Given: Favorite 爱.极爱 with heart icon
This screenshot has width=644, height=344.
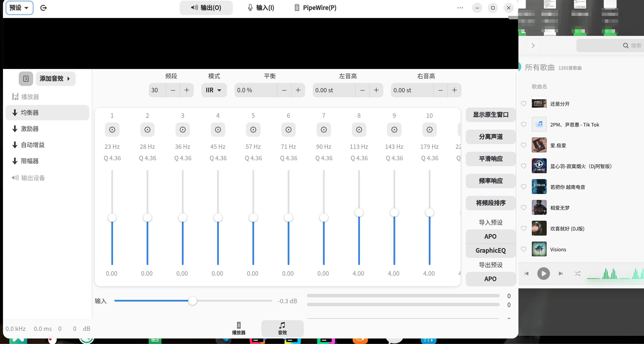Looking at the screenshot, I should point(523,145).
